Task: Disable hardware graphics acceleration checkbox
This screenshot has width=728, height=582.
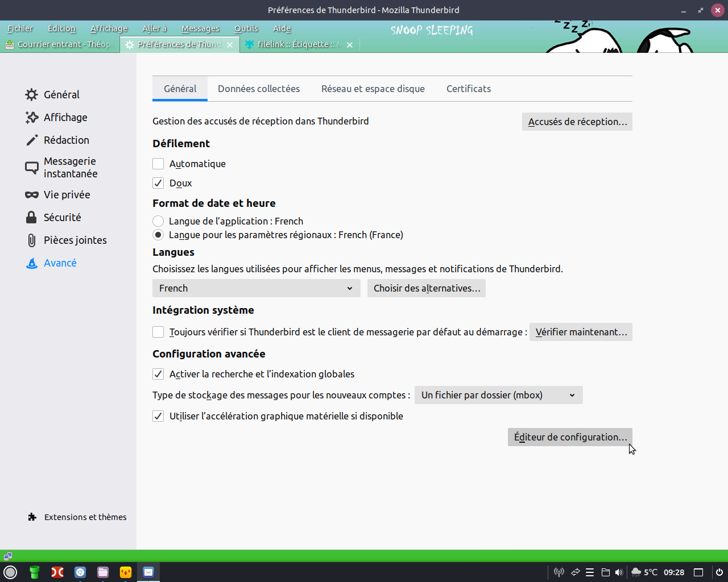Action: 158,416
